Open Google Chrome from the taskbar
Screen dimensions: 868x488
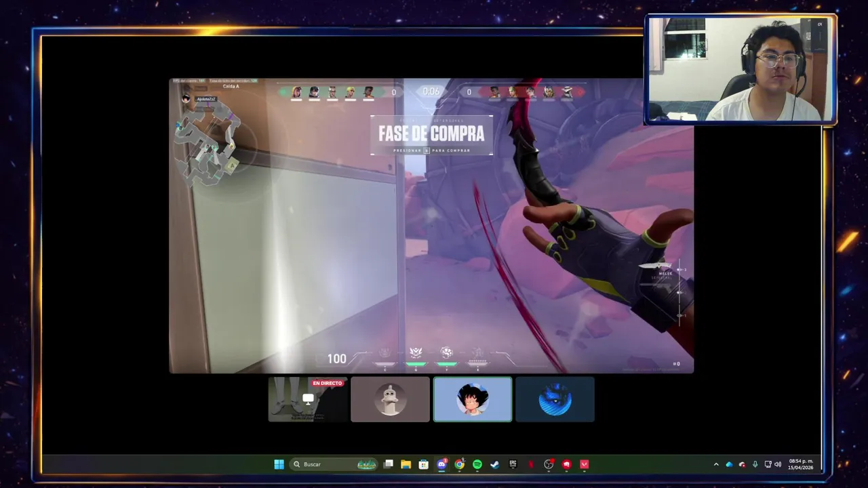click(x=460, y=464)
